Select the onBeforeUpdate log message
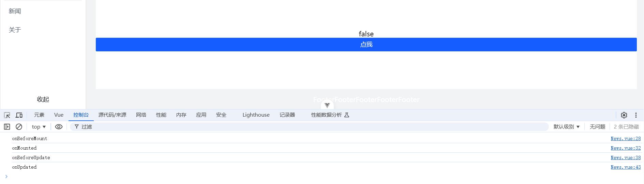The height and width of the screenshot is (184, 644). [x=31, y=157]
